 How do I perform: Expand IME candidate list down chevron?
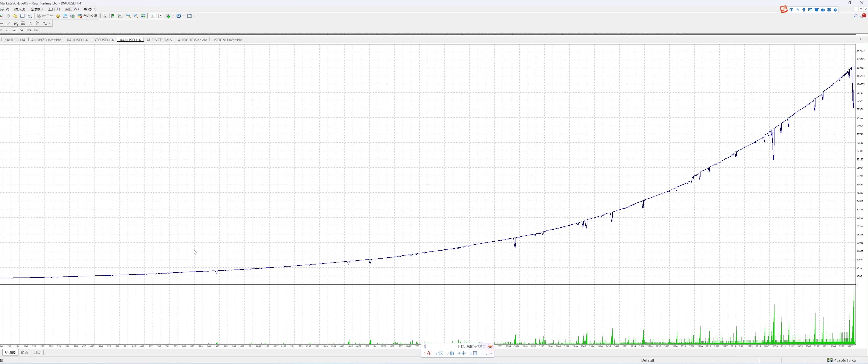(x=491, y=354)
